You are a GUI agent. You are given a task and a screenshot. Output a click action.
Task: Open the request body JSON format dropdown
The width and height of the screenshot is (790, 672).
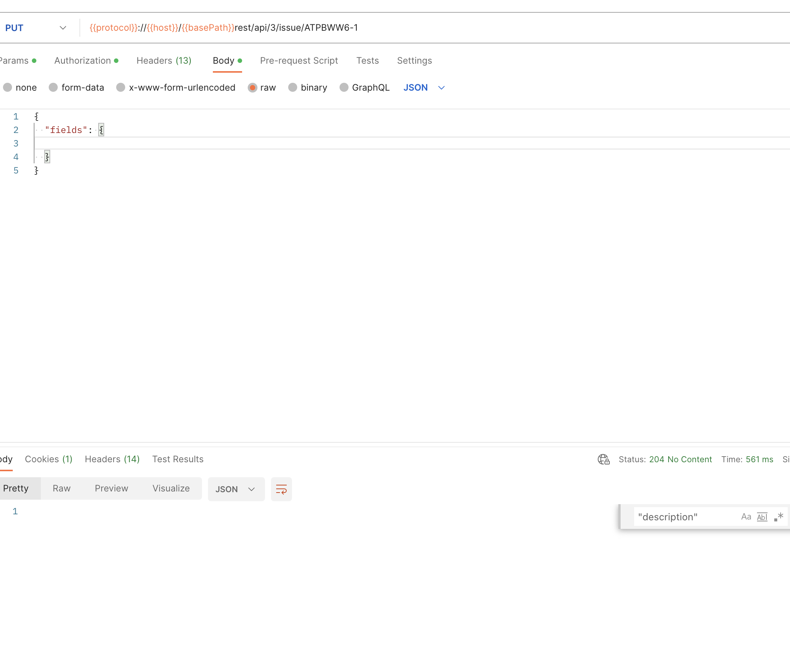424,88
